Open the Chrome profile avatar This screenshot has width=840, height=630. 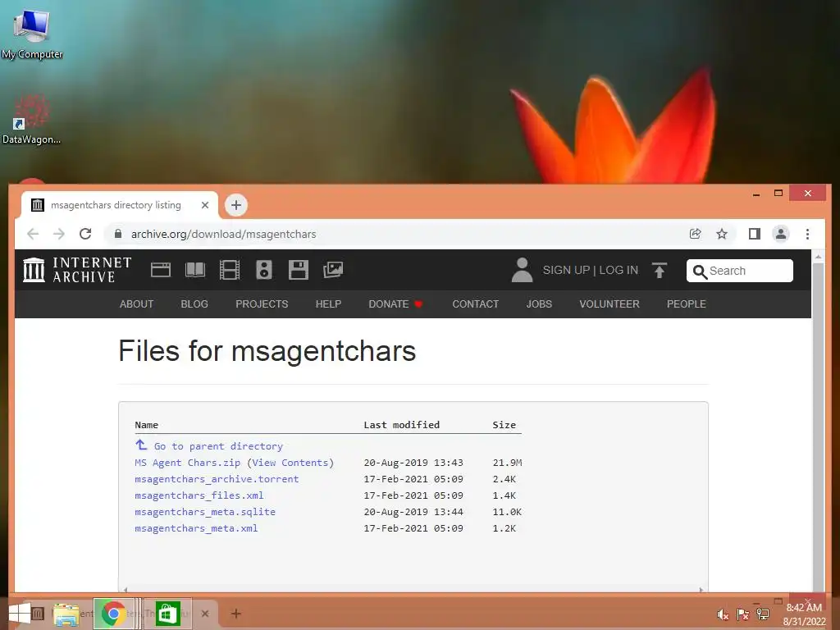coord(781,234)
